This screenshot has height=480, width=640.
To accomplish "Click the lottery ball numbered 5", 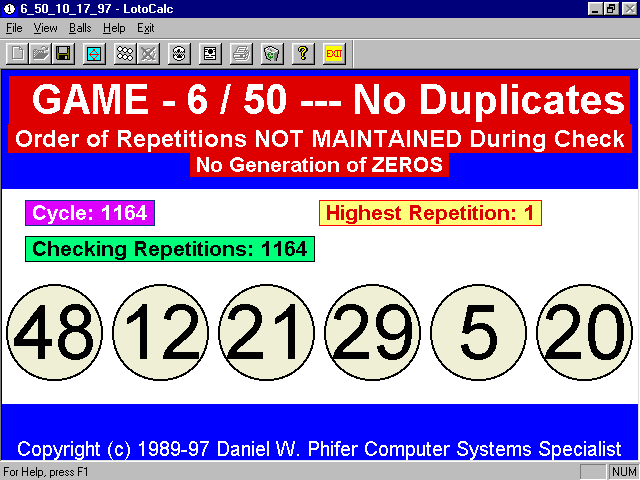I will tap(479, 332).
